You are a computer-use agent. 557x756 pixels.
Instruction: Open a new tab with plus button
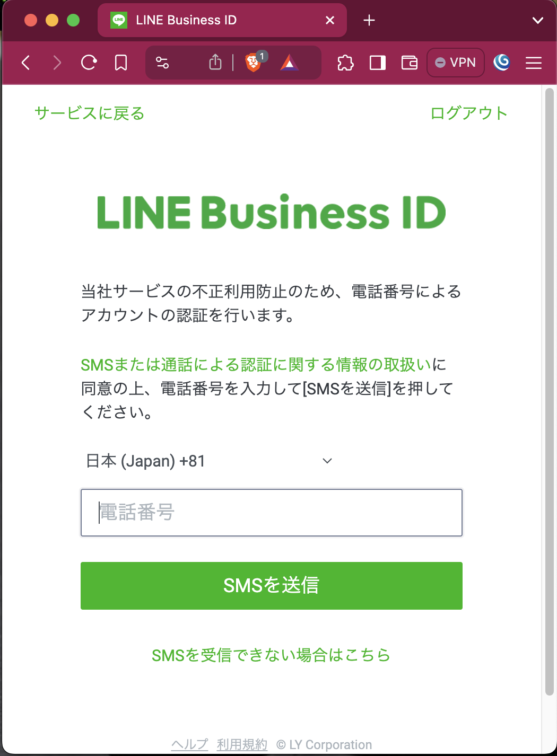pos(369,20)
